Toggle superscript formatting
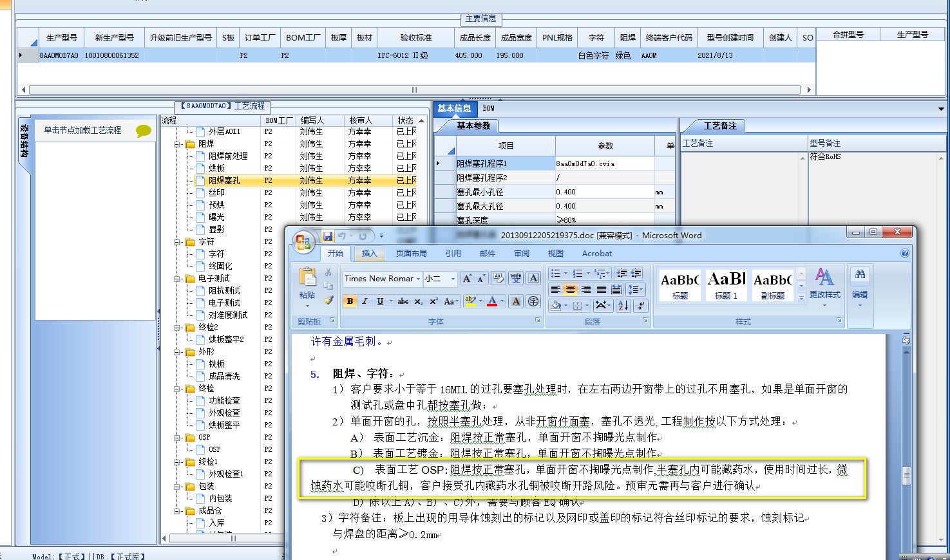The image size is (950, 560). (x=433, y=301)
